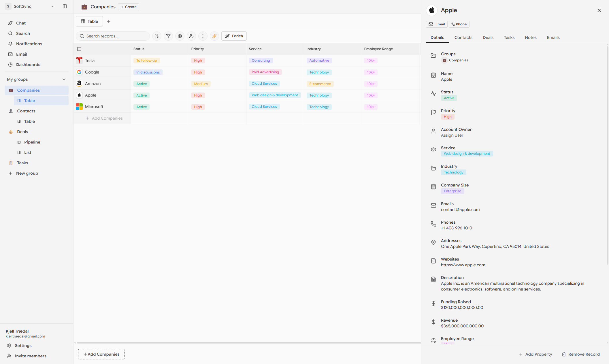
Task: Click the Enrich button
Action: pos(234,36)
